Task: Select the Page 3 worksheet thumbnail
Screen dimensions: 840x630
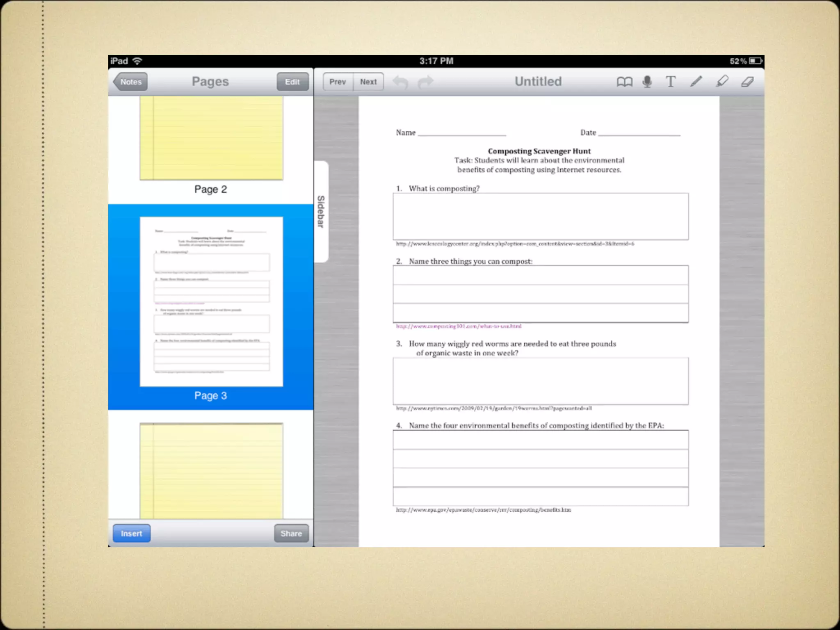Action: tap(211, 301)
